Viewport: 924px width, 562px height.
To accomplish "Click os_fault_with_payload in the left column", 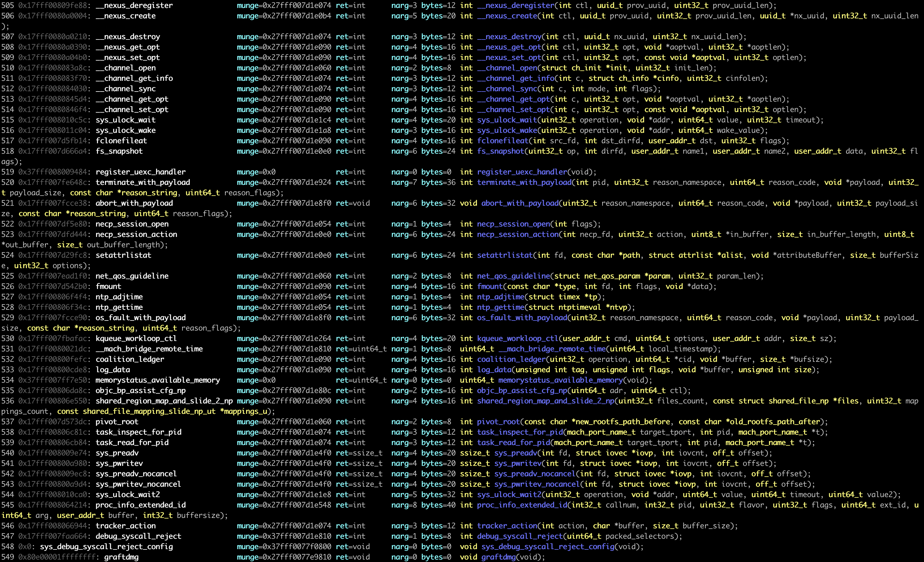I will click(x=141, y=317).
